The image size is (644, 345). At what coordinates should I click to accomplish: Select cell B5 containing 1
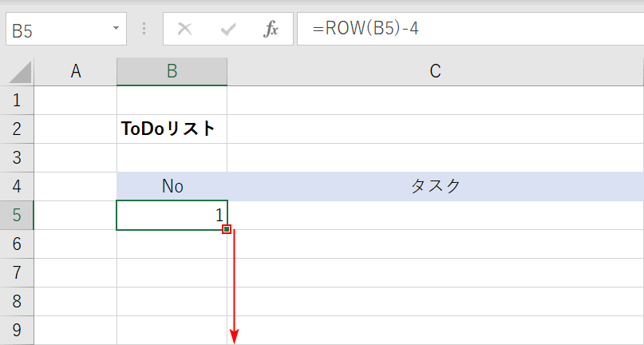[172, 215]
